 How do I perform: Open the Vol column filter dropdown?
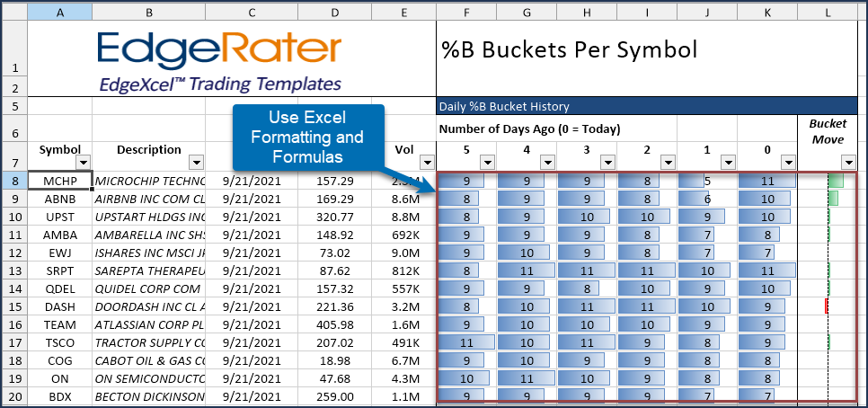coord(428,162)
